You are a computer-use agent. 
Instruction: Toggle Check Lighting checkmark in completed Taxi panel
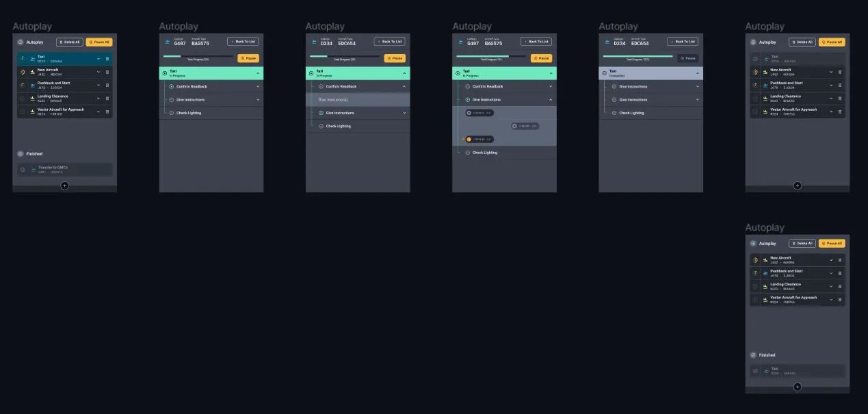[x=614, y=113]
